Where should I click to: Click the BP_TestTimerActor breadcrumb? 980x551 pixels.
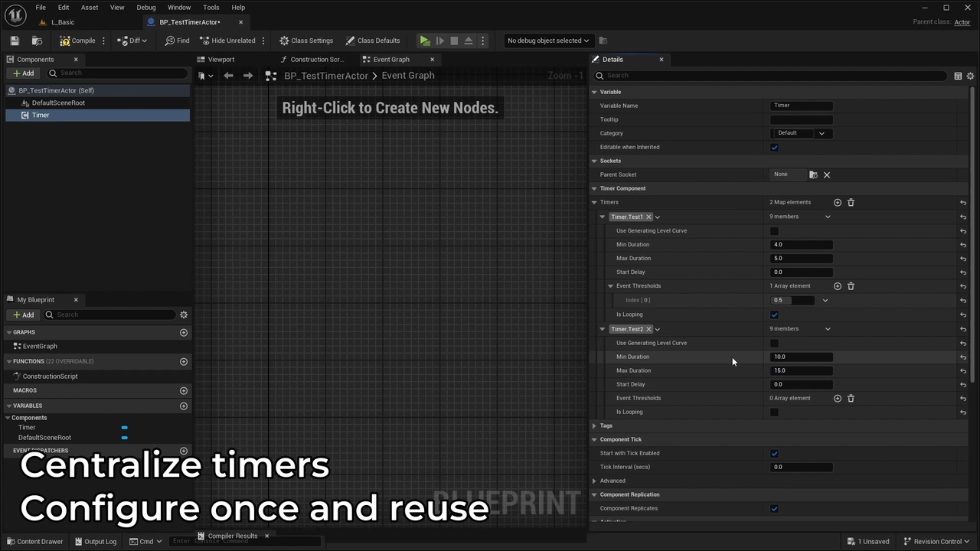tap(326, 76)
